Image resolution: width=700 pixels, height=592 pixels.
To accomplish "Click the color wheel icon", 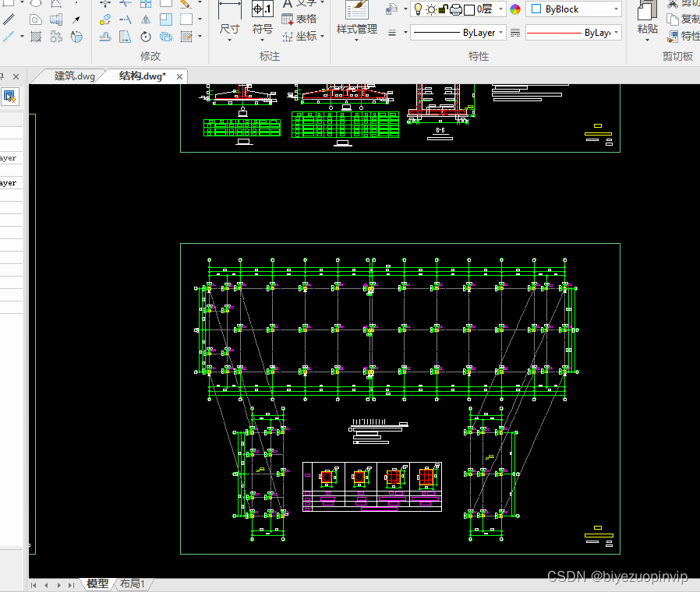I will pyautogui.click(x=515, y=9).
